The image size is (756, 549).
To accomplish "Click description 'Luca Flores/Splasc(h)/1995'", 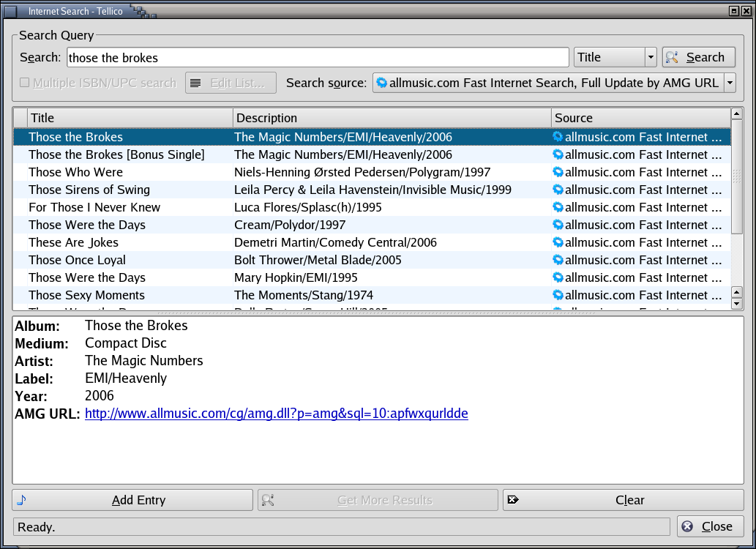I will pyautogui.click(x=307, y=207).
